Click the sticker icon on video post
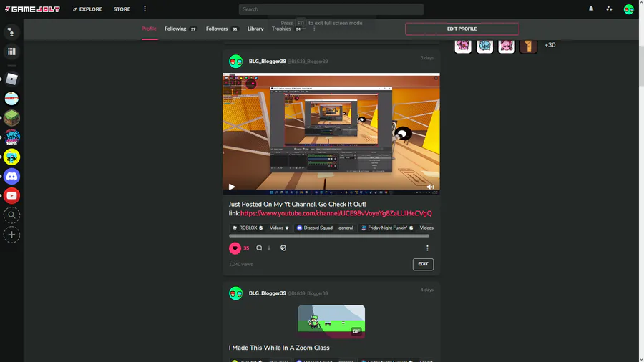The height and width of the screenshot is (362, 644). pyautogui.click(x=283, y=248)
